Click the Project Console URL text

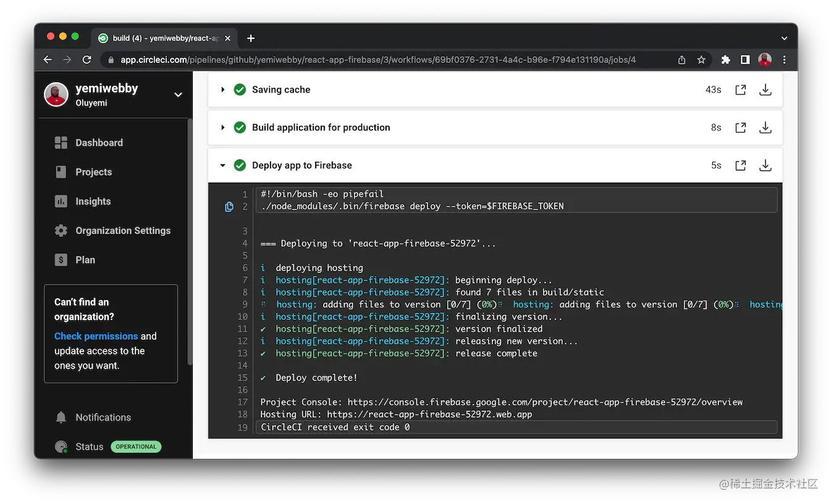point(545,402)
